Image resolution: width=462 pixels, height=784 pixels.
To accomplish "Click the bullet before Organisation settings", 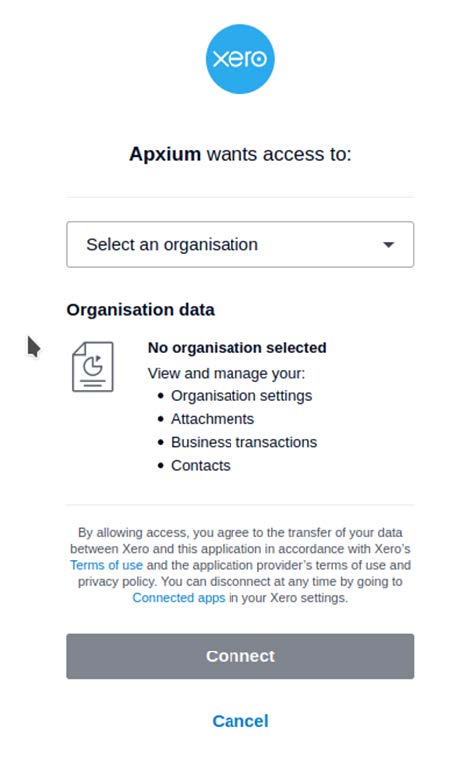I will tap(160, 396).
